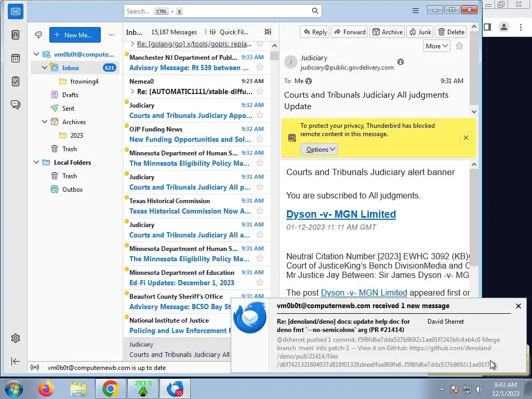Open the Tasks space icon
Image resolution: width=532 pixels, height=399 pixels.
coord(16,82)
